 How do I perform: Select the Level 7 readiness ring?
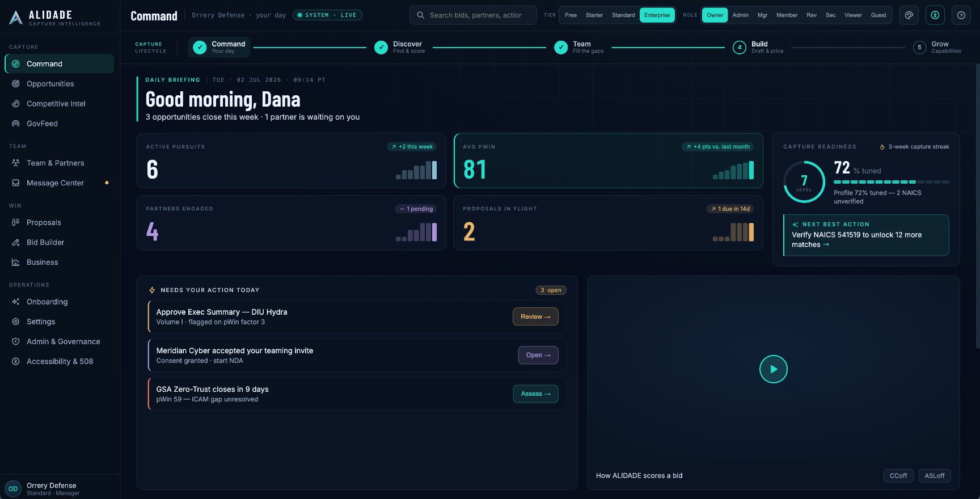tap(804, 182)
